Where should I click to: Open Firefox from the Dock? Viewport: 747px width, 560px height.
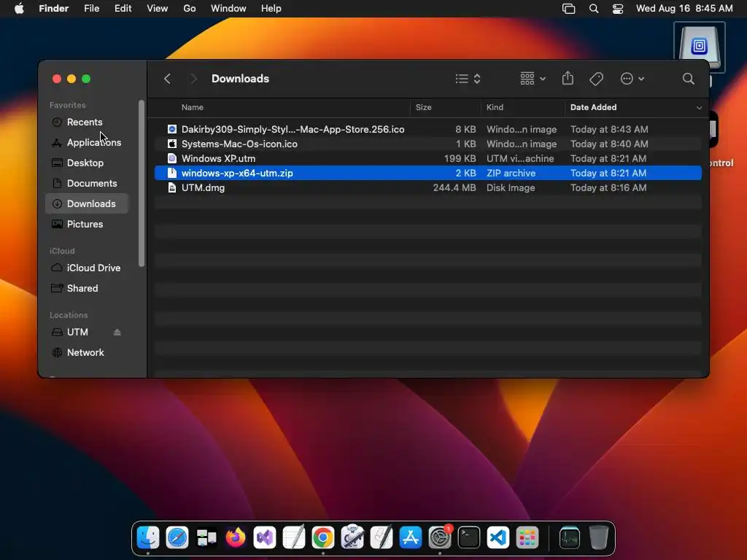(x=236, y=537)
